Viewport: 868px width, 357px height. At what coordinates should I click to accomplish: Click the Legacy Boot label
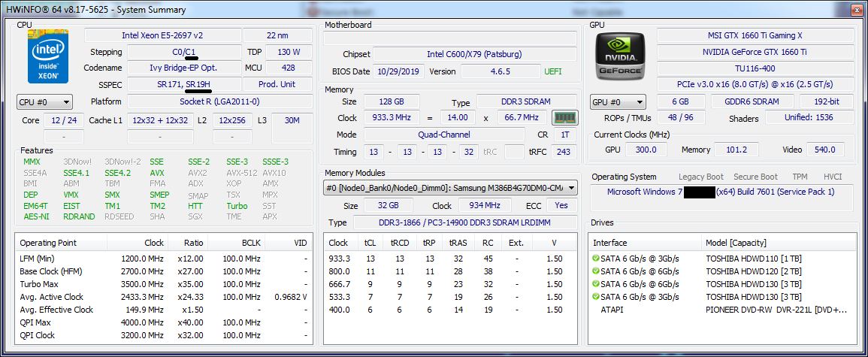click(701, 177)
